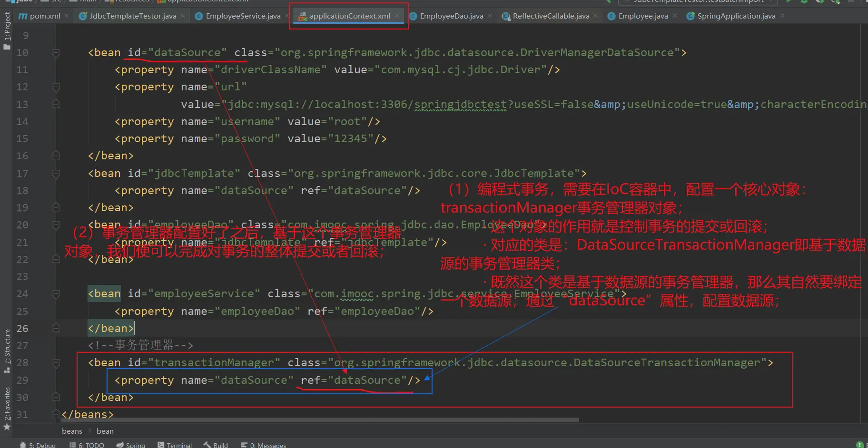Click the class icon on SpringApplication.java tab

[x=690, y=16]
